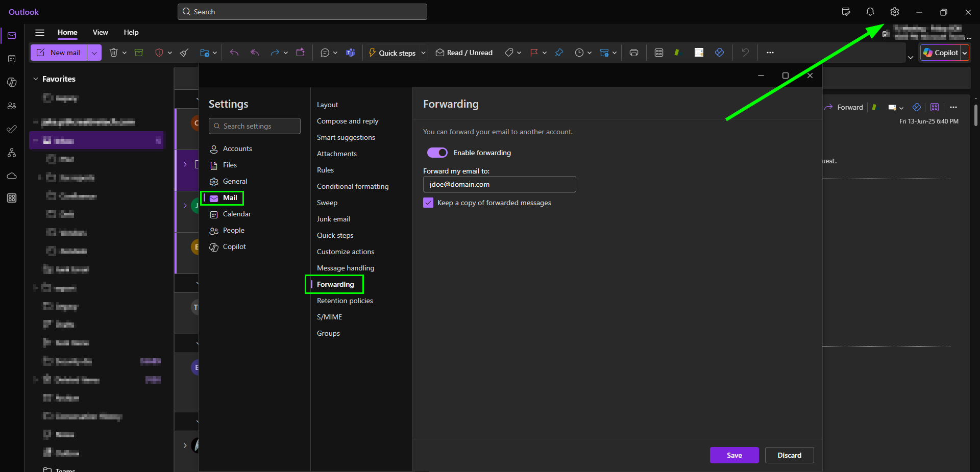The height and width of the screenshot is (472, 980).
Task: Open the notifications bell
Action: tap(870, 12)
